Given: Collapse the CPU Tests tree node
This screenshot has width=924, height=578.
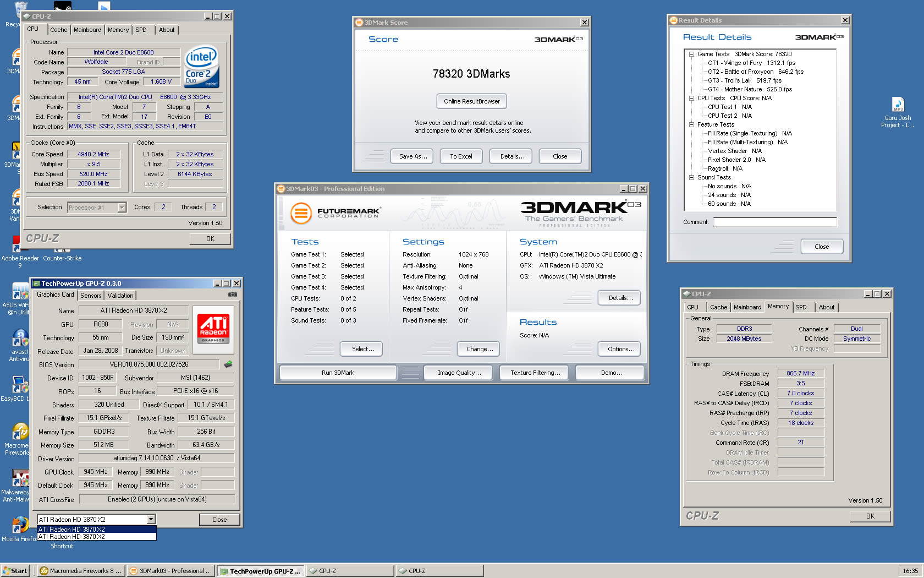Looking at the screenshot, I should (x=691, y=98).
